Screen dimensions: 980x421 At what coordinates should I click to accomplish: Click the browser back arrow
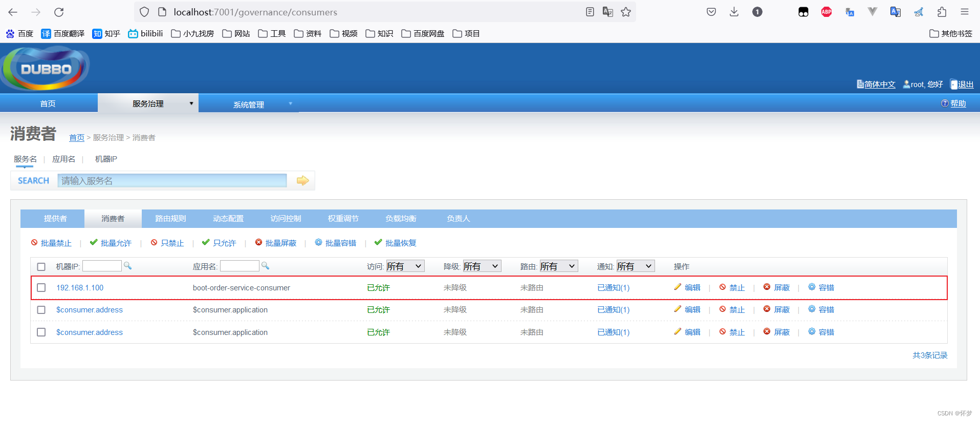coord(13,12)
